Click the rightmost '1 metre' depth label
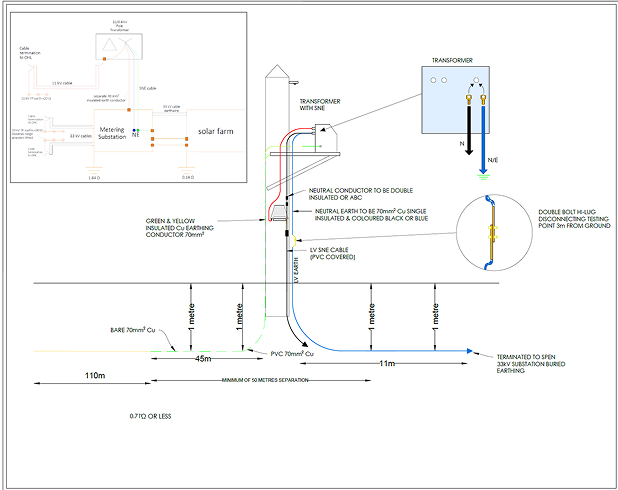Screen dimensions: 618x490 [x=436, y=317]
